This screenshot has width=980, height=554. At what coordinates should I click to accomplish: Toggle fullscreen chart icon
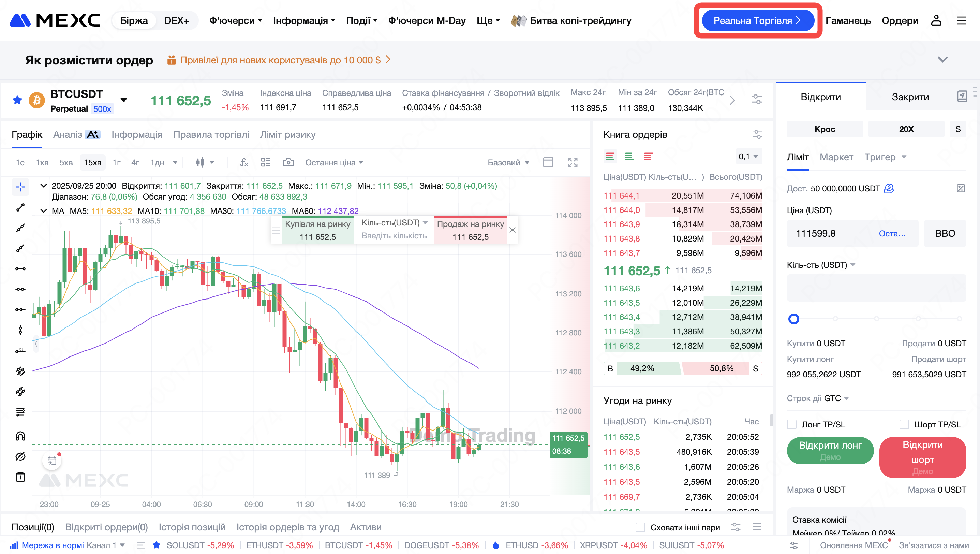pyautogui.click(x=573, y=162)
